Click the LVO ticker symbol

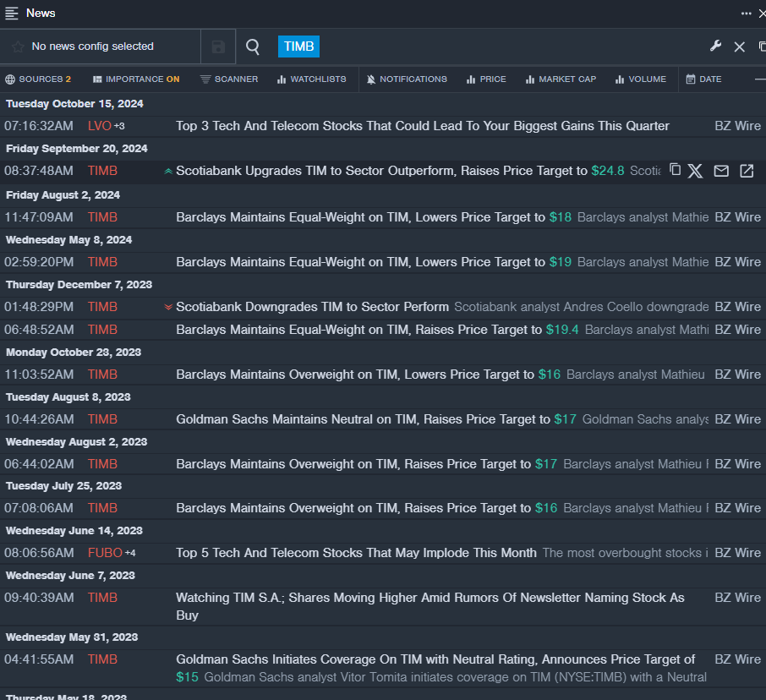[100, 126]
